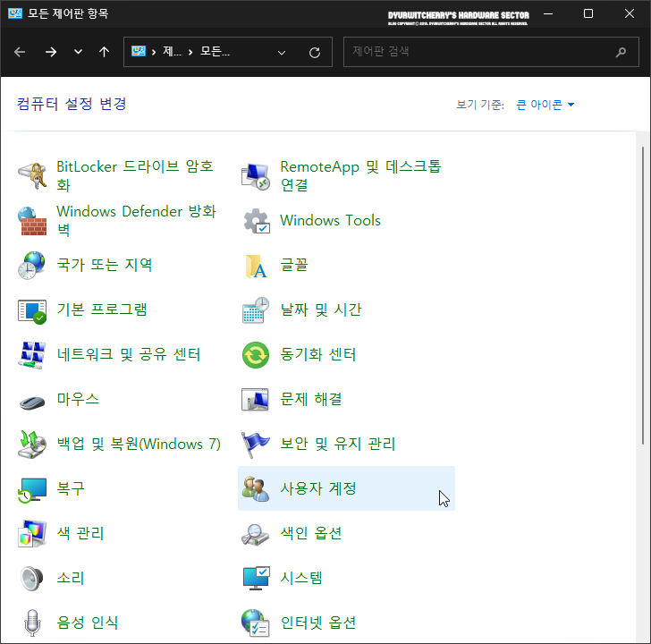Click the 네트워크 및 공유 센터 icon
Screen dimensions: 651x644
[32, 355]
